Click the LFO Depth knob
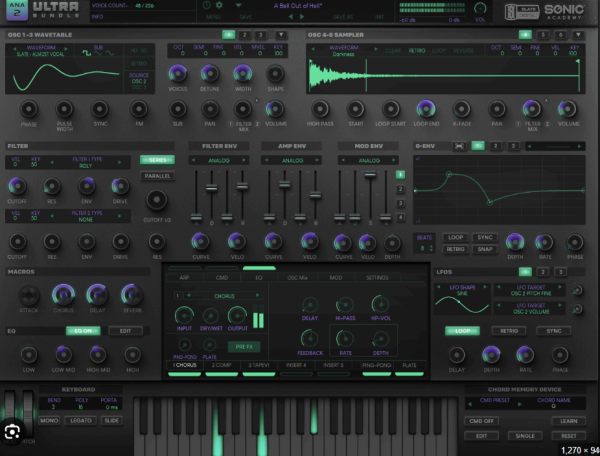 [490, 354]
